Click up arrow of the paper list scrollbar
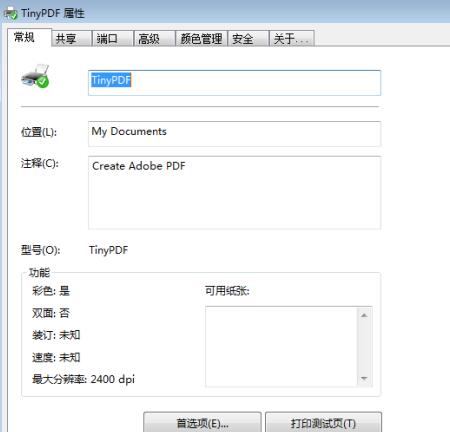450x432 pixels. click(x=364, y=315)
